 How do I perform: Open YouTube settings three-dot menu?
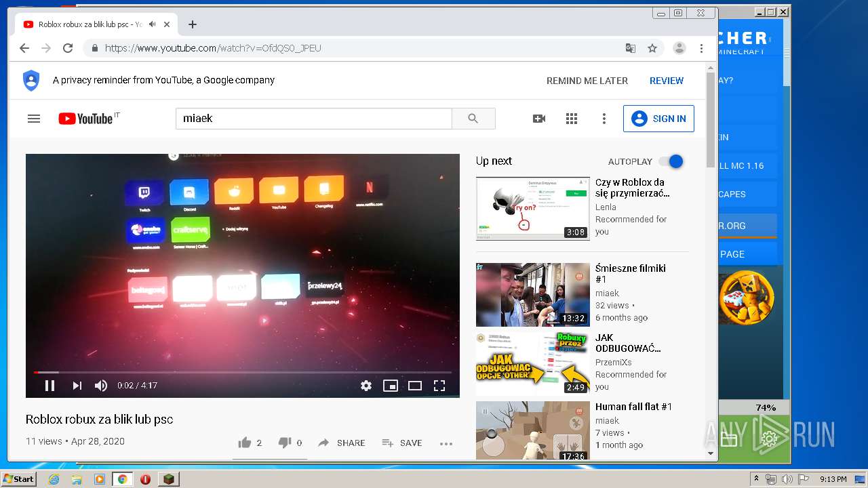[604, 119]
